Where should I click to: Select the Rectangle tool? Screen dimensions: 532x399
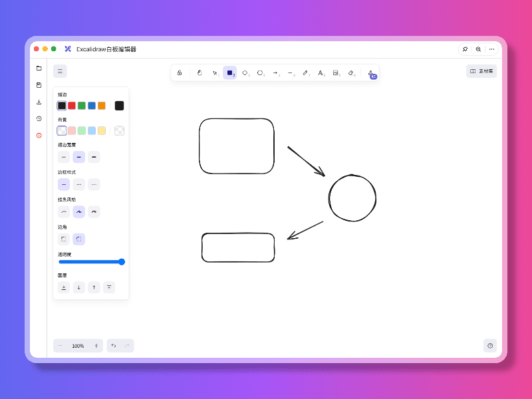tap(229, 73)
